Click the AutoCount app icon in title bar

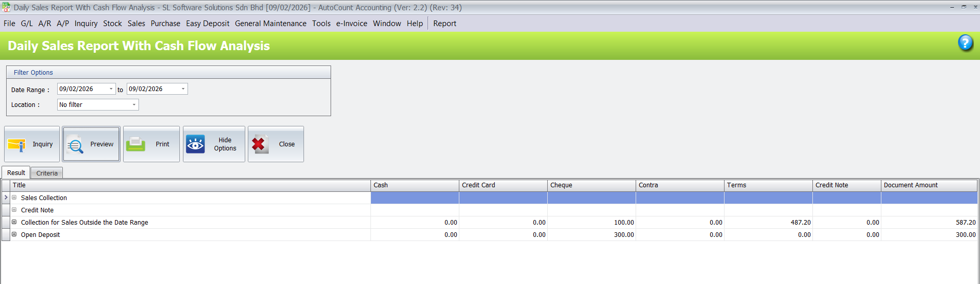6,8
